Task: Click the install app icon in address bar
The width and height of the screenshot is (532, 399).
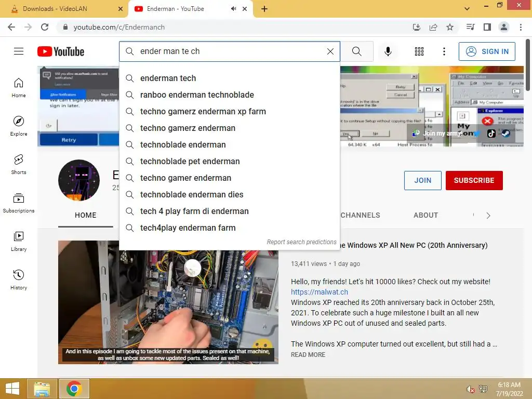Action: pos(416,27)
